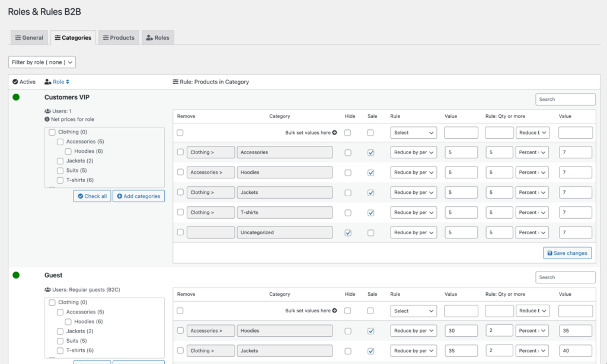The width and height of the screenshot is (607, 364).
Task: Open the Roles tab
Action: (x=158, y=37)
